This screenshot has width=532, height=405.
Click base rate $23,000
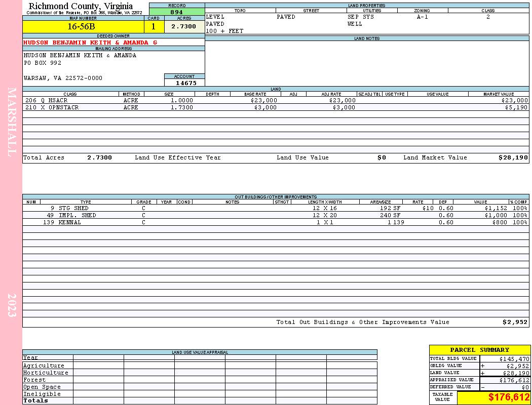pos(264,101)
